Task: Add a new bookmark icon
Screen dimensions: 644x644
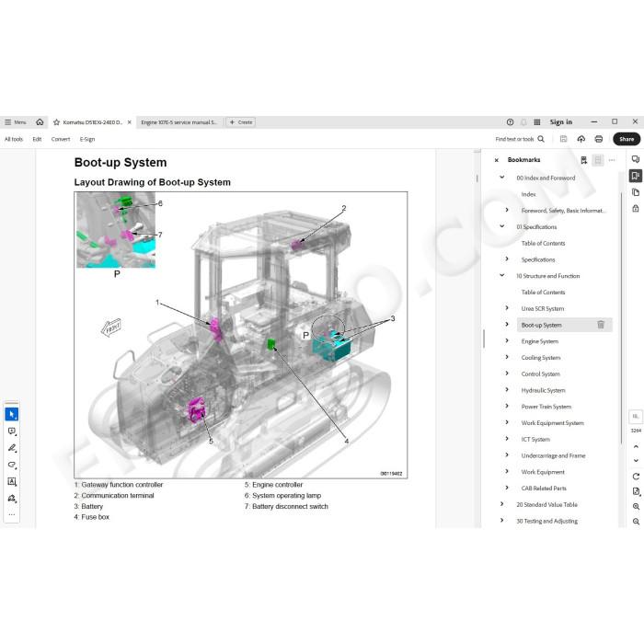Action: (583, 160)
